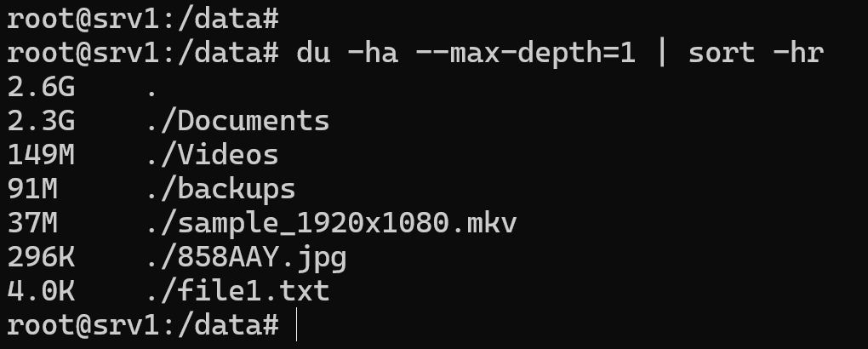
Task: Click the 37M size value
Action: click(x=32, y=223)
